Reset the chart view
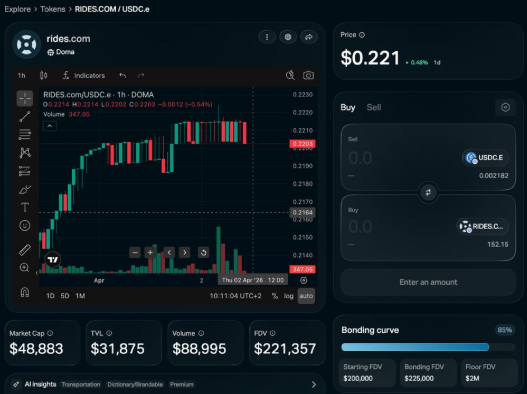The height and width of the screenshot is (394, 527). pos(203,252)
